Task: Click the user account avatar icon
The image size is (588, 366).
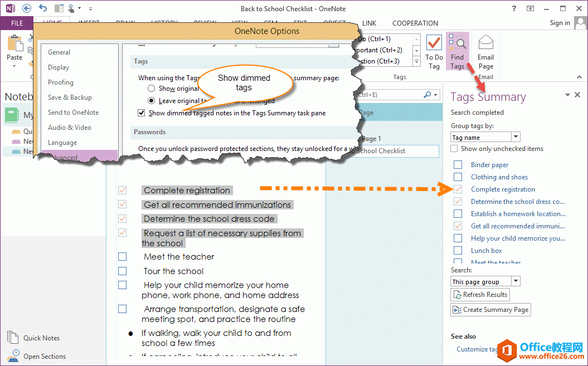Action: pos(581,23)
